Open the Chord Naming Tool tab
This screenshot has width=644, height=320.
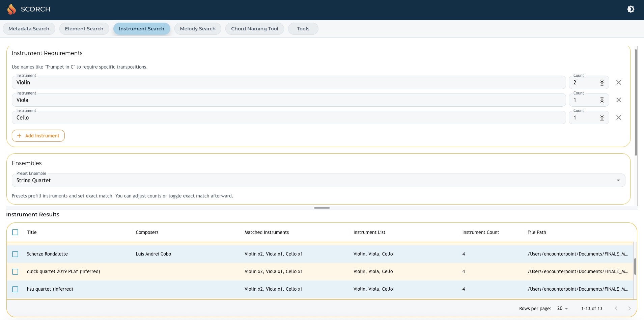click(254, 29)
